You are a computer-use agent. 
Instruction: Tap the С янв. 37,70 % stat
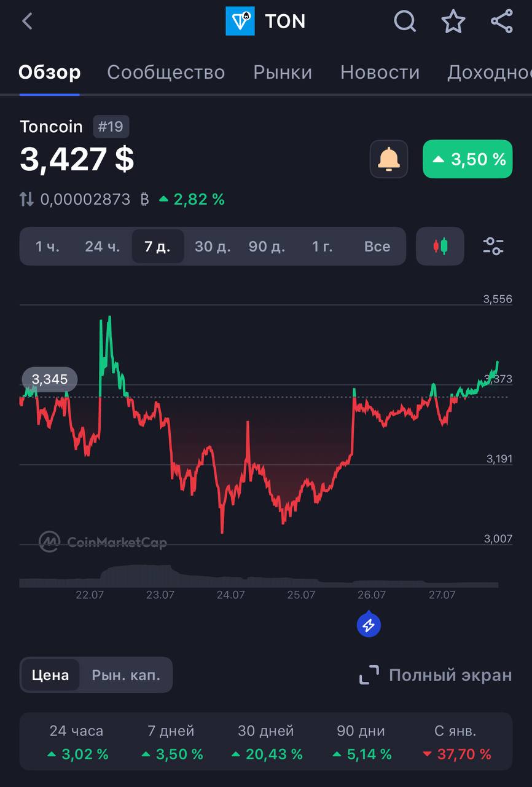[x=456, y=743]
